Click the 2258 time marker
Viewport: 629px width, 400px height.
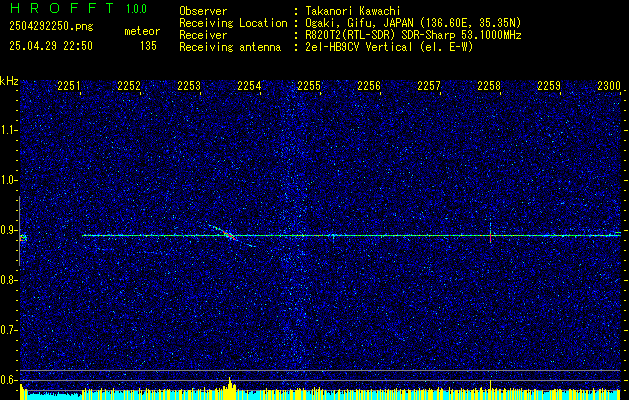pyautogui.click(x=489, y=85)
